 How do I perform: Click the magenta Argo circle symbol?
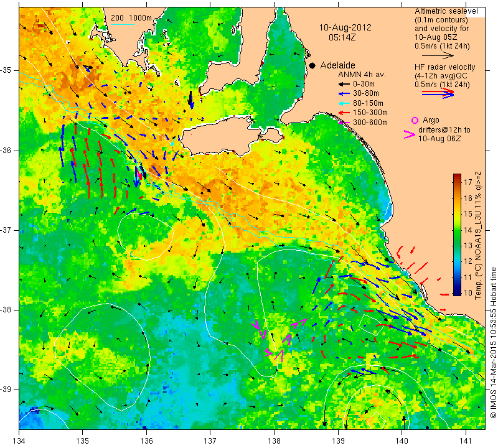pos(415,120)
